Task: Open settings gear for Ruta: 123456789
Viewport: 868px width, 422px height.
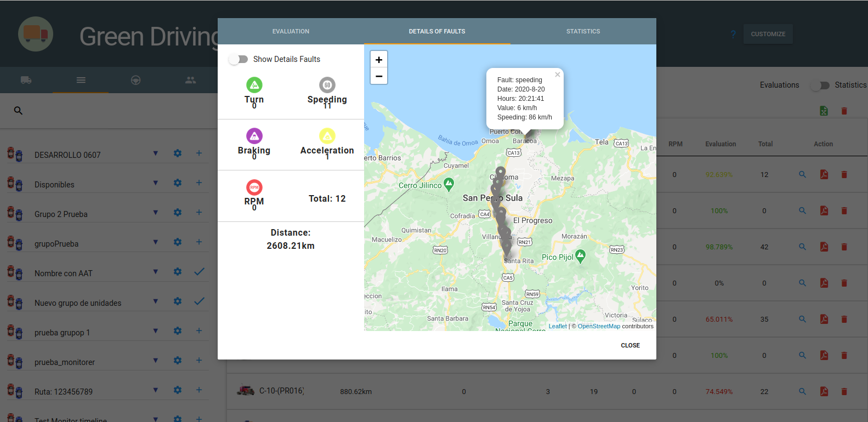Action: point(178,390)
